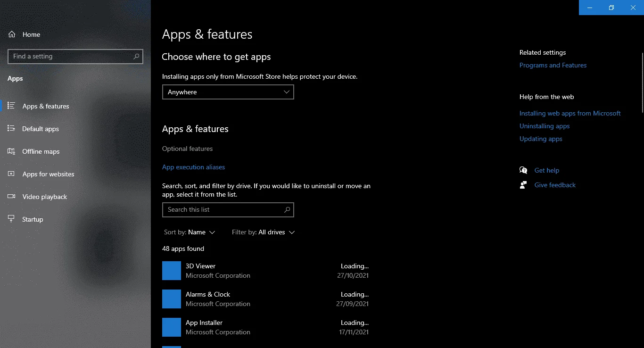Go to Offline maps settings
The height and width of the screenshot is (348, 644).
point(41,151)
